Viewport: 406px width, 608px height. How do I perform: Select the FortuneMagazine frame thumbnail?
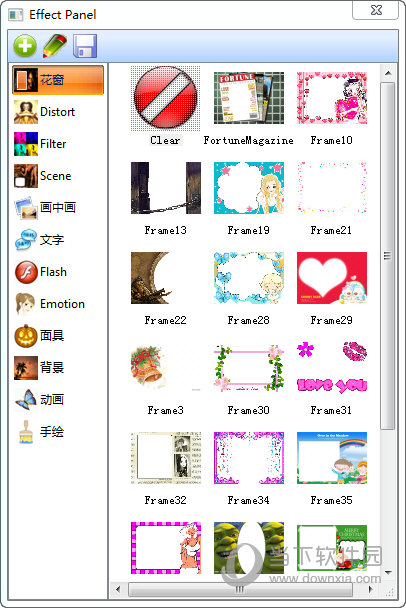[x=249, y=98]
